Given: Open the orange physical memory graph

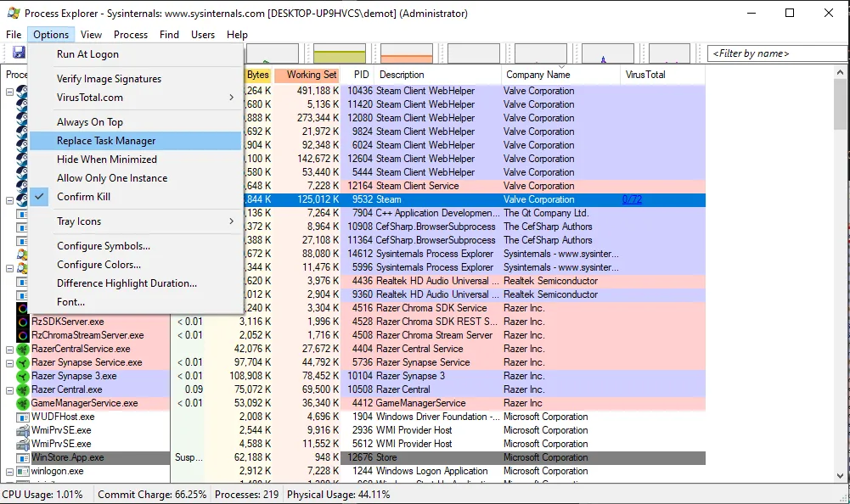Looking at the screenshot, I should [x=407, y=53].
